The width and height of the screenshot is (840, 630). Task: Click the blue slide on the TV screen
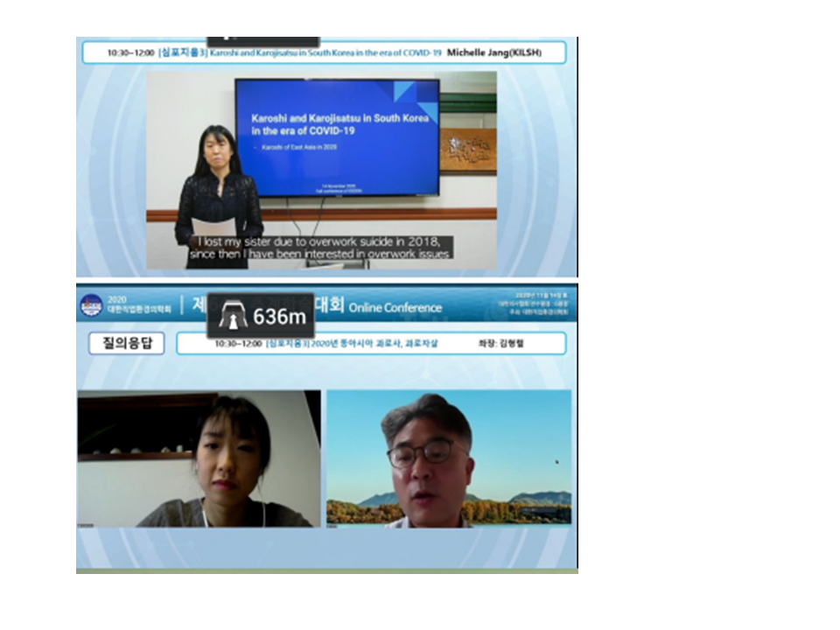click(x=337, y=137)
